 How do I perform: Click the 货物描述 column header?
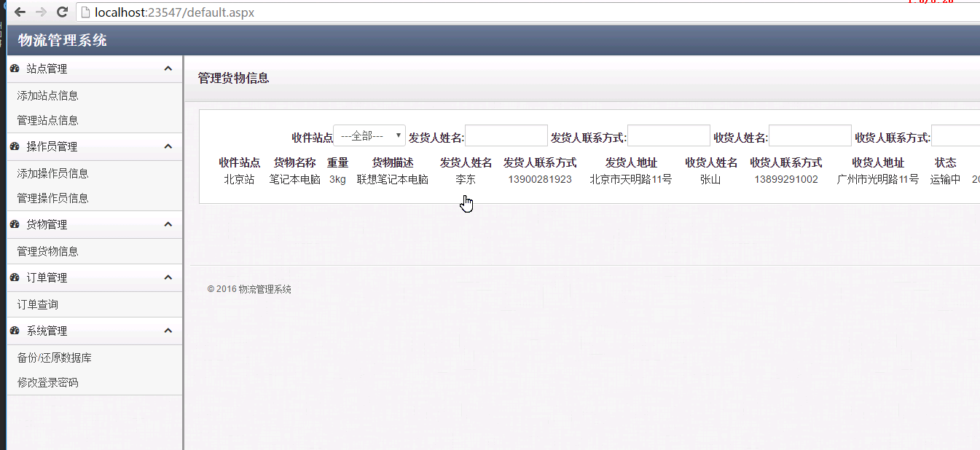[x=393, y=162]
